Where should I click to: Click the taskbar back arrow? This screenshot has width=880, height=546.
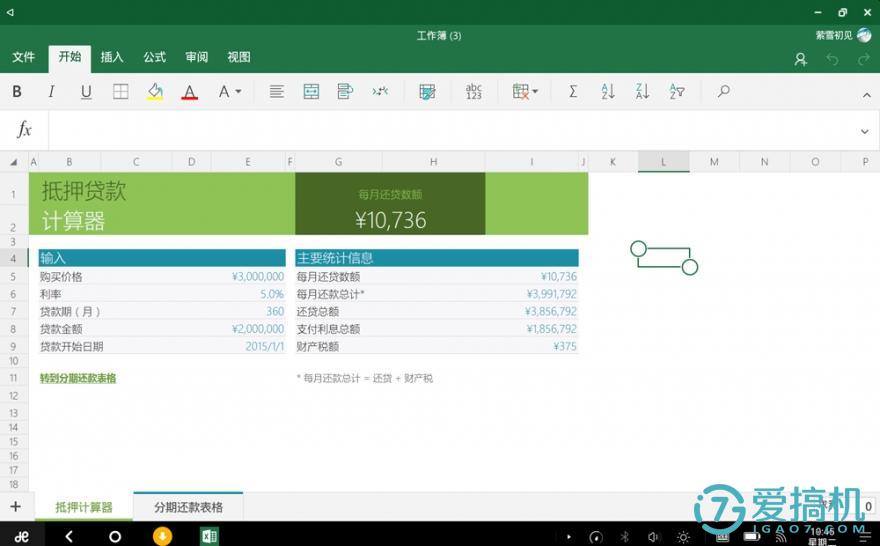[x=69, y=536]
